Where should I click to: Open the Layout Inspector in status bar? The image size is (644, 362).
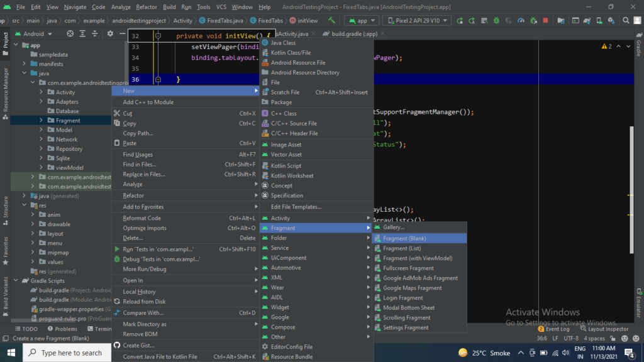[604, 329]
